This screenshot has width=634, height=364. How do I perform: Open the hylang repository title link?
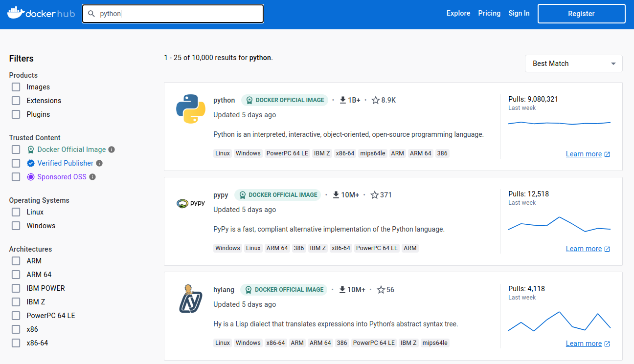pyautogui.click(x=224, y=290)
